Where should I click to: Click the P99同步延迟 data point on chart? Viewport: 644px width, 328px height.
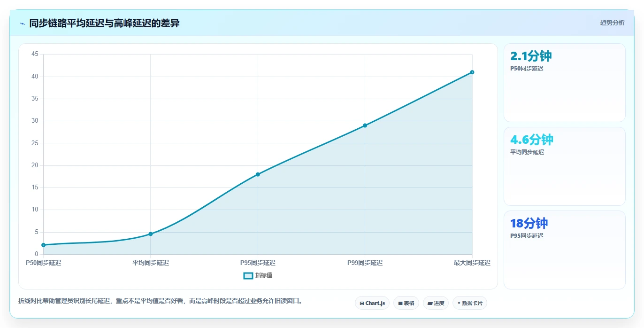point(365,125)
